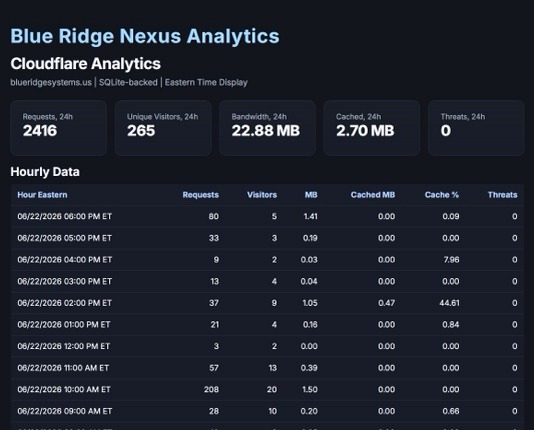Screen dimensions: 534x430
Task: Click the Cache % column header
Action: point(442,195)
